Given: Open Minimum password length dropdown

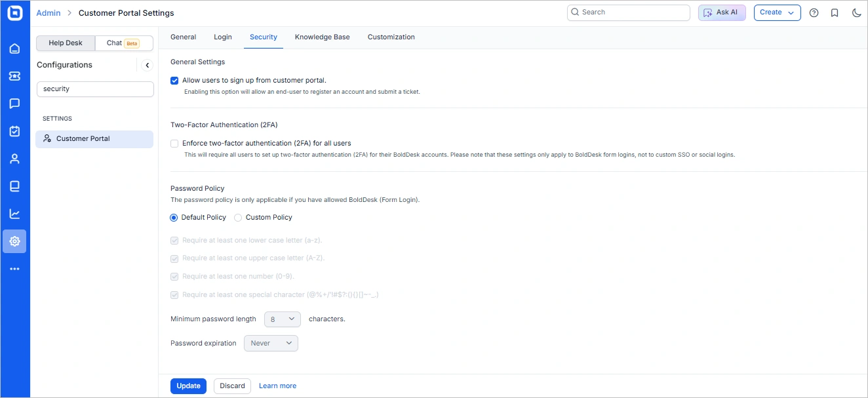Looking at the screenshot, I should click(282, 319).
